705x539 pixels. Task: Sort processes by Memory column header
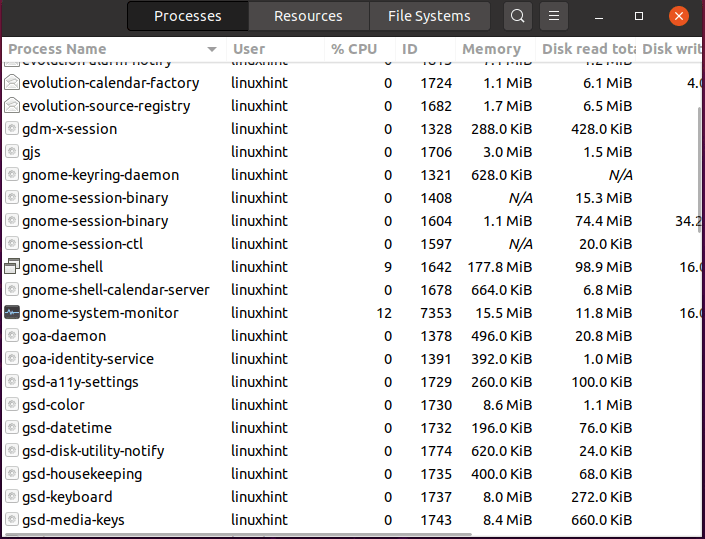coord(495,49)
